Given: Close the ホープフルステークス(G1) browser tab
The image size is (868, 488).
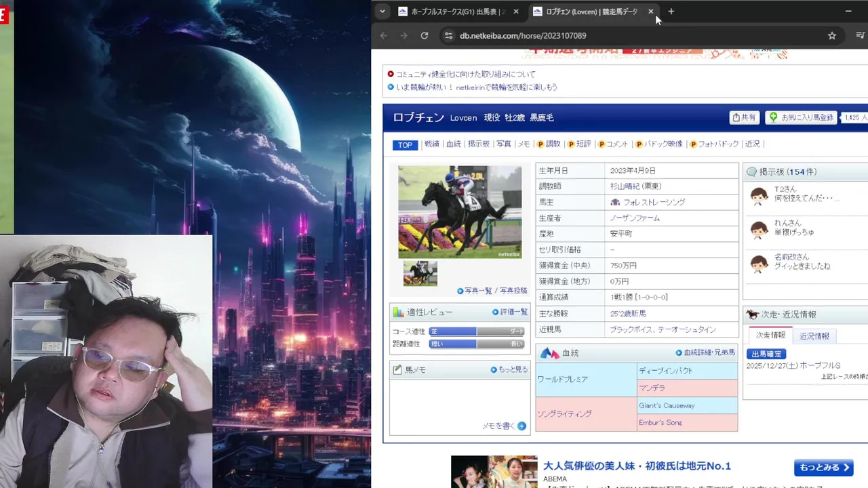Looking at the screenshot, I should [x=516, y=12].
